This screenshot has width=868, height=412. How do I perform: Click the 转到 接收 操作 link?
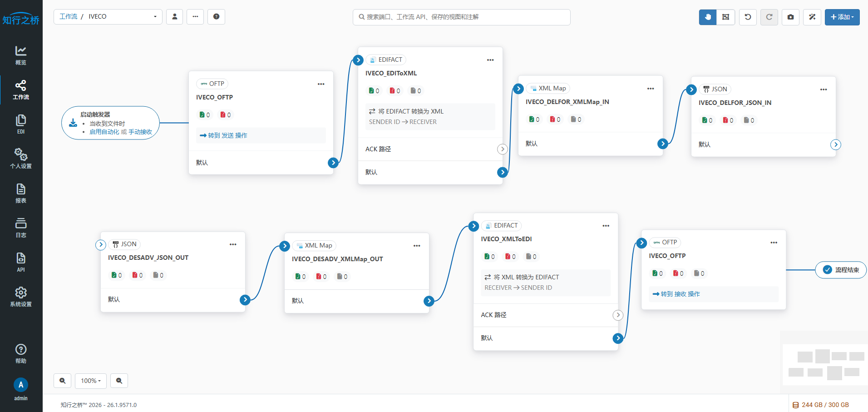(676, 294)
